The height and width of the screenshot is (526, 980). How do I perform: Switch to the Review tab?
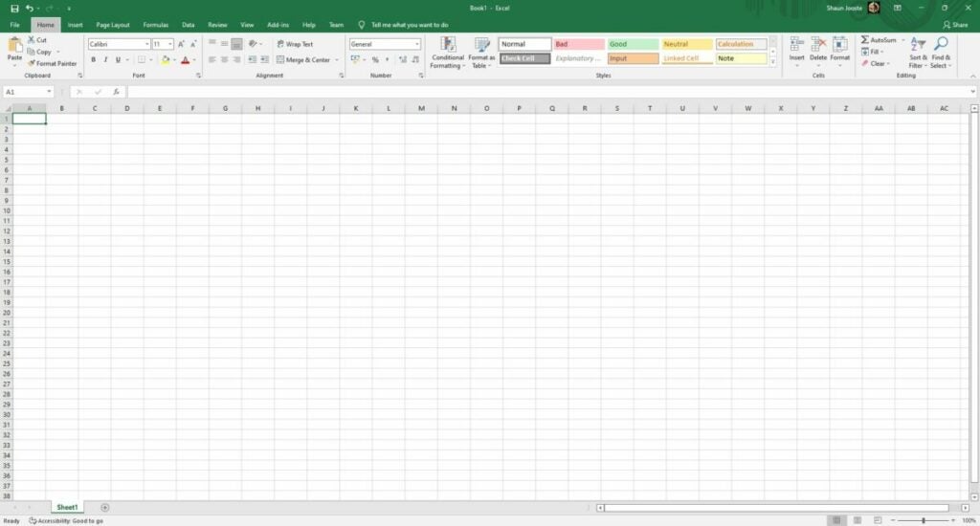click(217, 25)
